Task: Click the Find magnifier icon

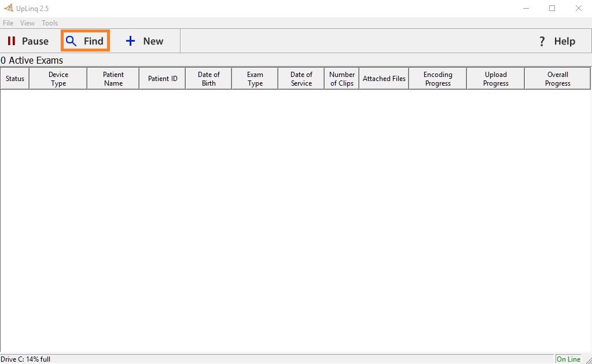Action: pyautogui.click(x=71, y=41)
